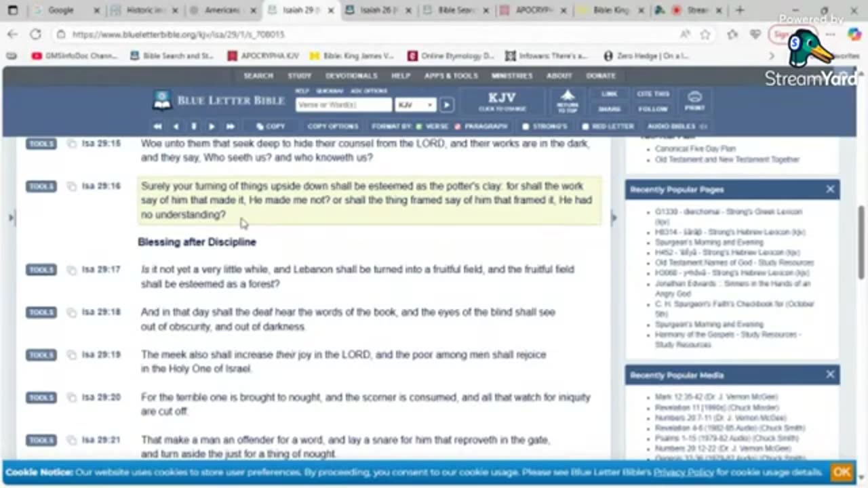Image resolution: width=868 pixels, height=488 pixels.
Task: Select Paragraph format option
Action: pyautogui.click(x=481, y=127)
